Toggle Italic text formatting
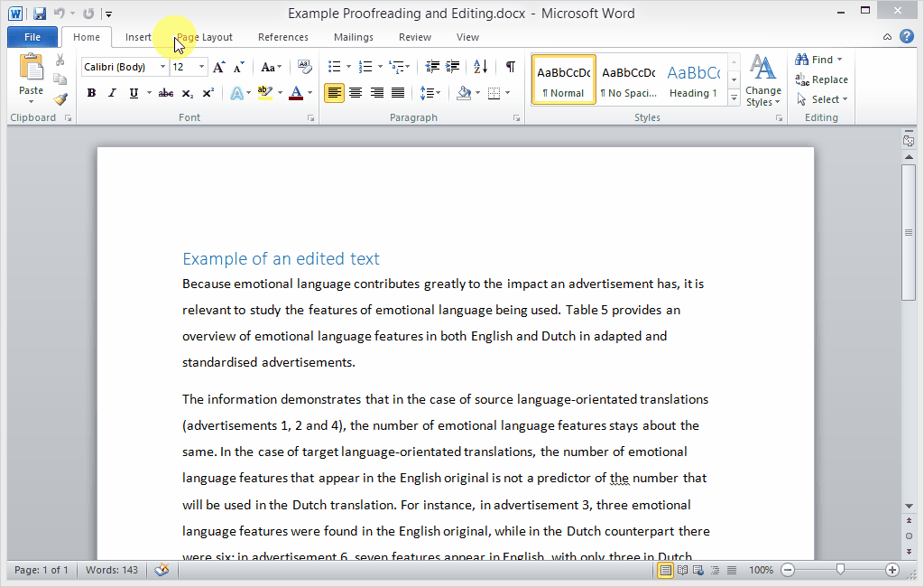 112,93
